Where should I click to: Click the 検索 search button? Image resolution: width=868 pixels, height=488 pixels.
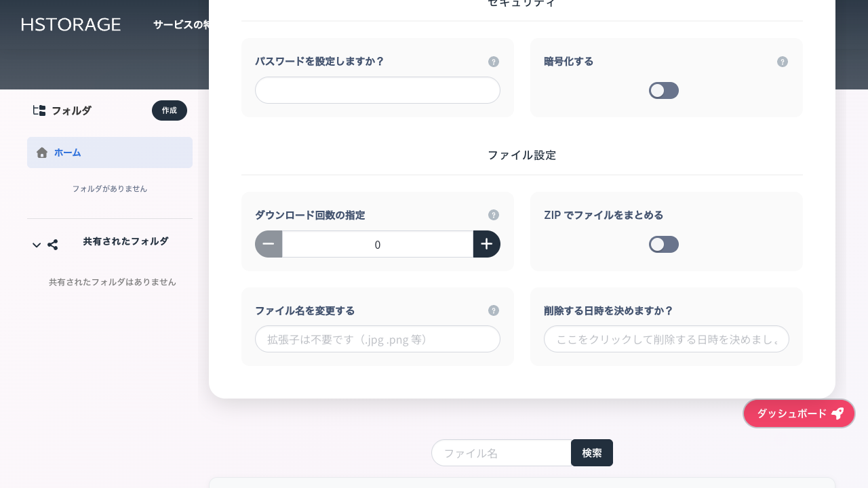tap(592, 453)
